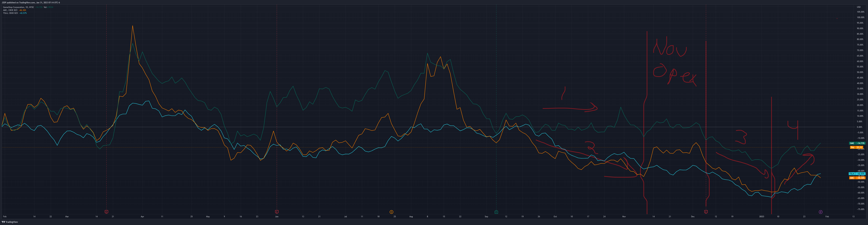868x225 pixels.
Task: Click the USD currency label on price scale
Action: (x=859, y=7)
